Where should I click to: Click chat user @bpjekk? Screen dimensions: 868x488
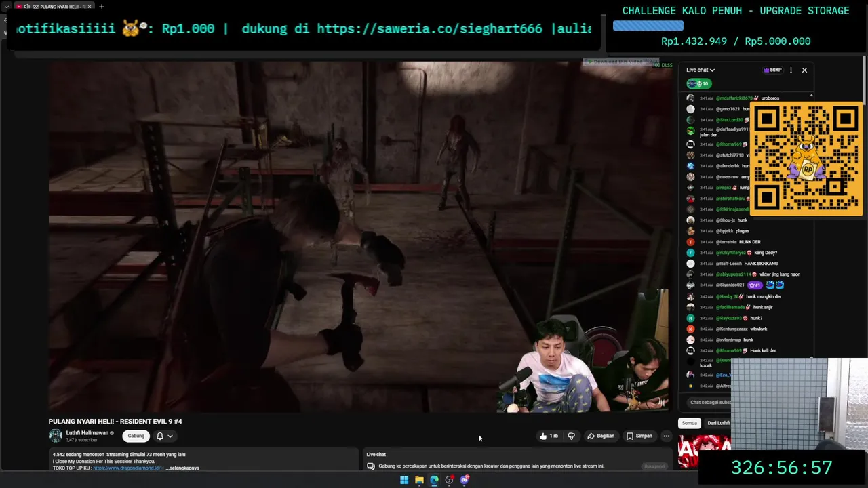[x=725, y=231]
